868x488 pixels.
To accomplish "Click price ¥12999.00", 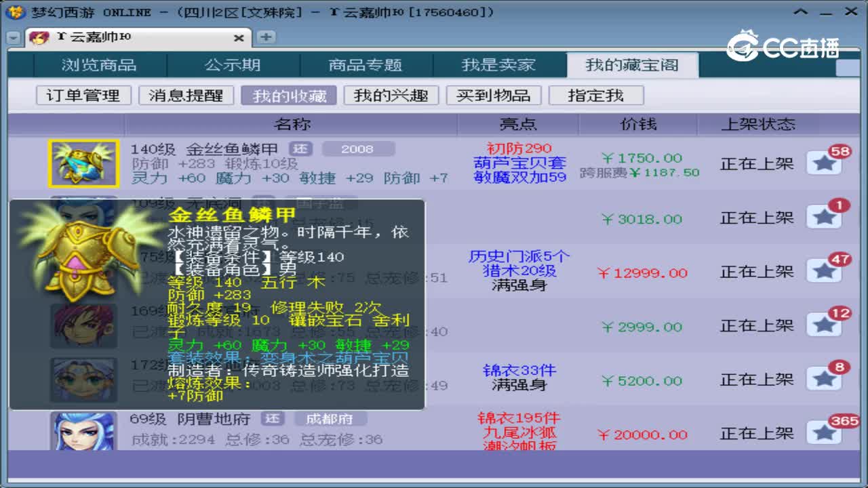I will 642,272.
